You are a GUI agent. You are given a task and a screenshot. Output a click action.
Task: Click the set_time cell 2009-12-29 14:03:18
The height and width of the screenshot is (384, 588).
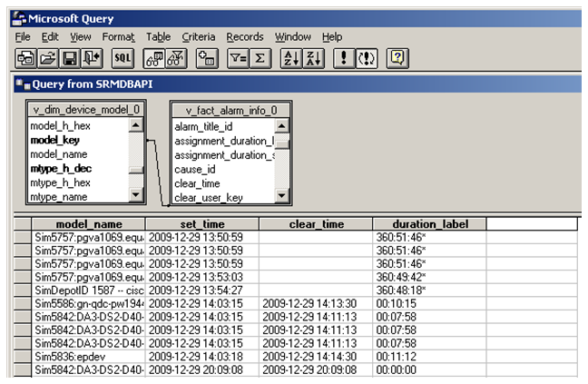point(202,357)
